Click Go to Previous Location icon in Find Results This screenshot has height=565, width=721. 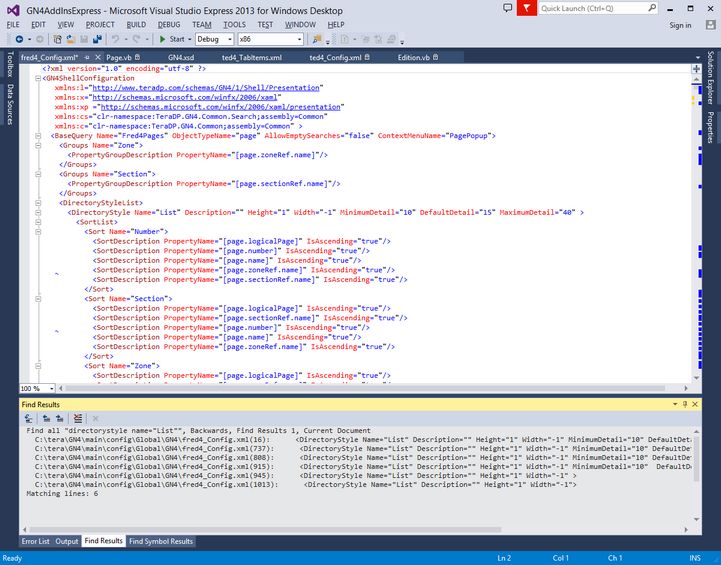tap(46, 418)
